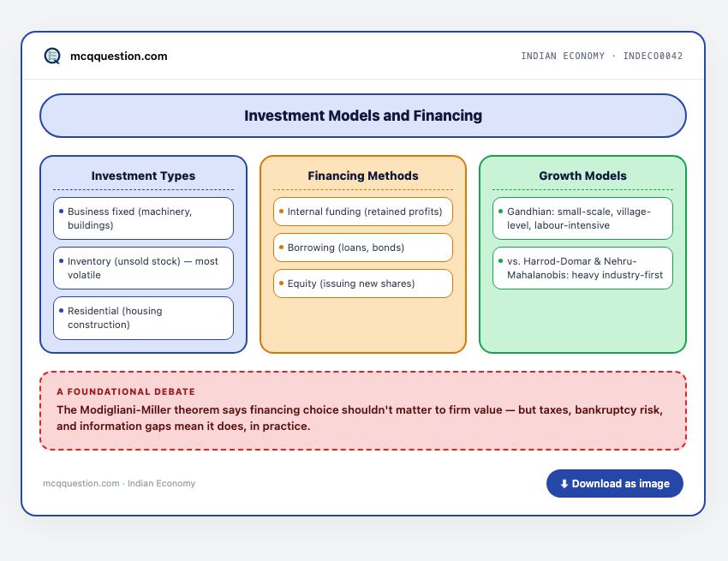Select the Internal funding retained profits item

[x=363, y=212]
